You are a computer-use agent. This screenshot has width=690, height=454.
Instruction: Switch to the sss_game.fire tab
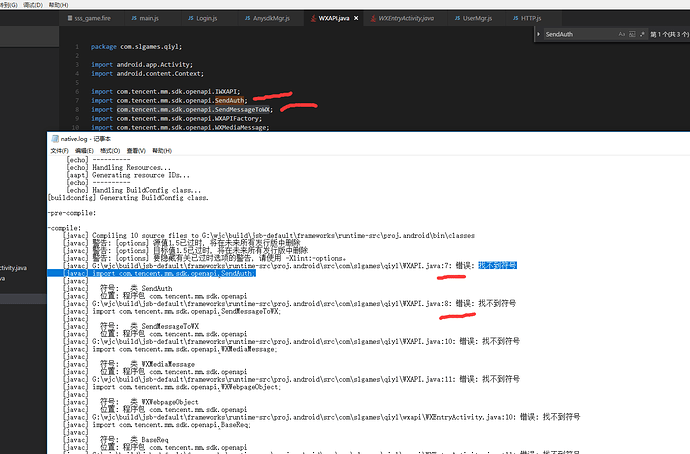[x=89, y=18]
